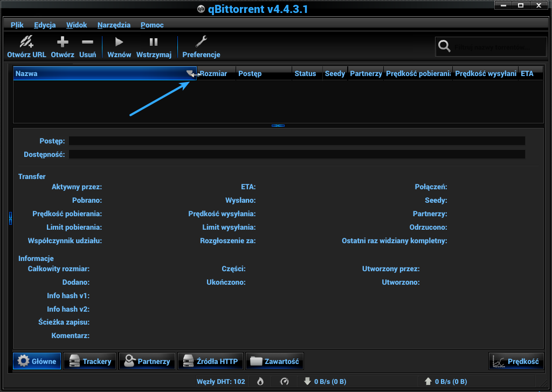
Task: Click the flame connection status icon
Action: pos(260,381)
